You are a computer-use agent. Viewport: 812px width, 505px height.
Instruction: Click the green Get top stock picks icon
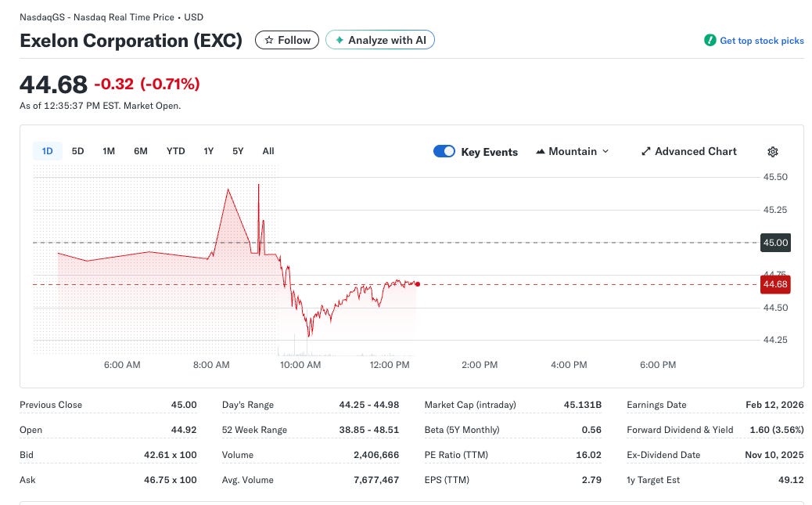710,41
